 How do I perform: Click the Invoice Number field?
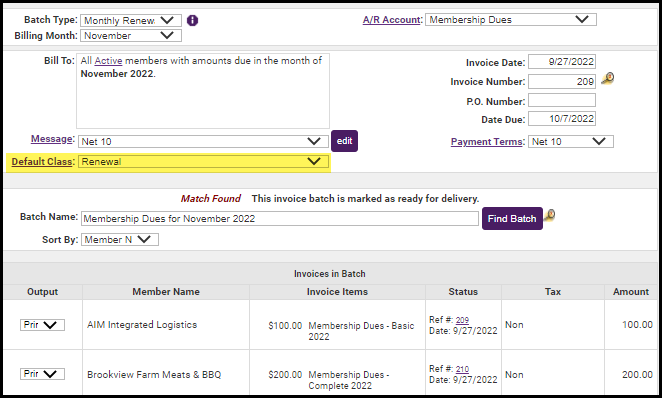tap(562, 81)
